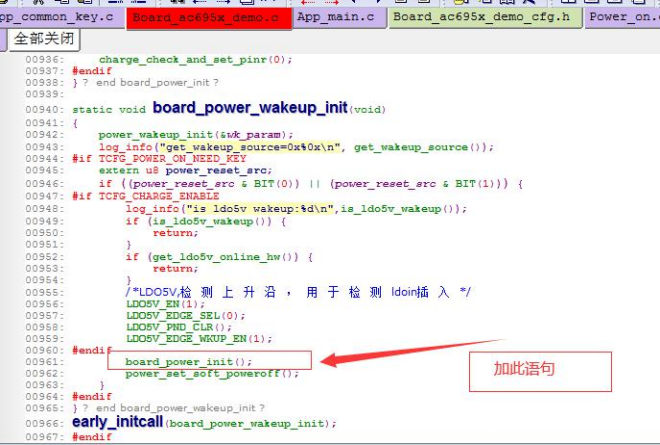Click the opening brace on line 941
The width and height of the screenshot is (660, 445).
(x=75, y=123)
